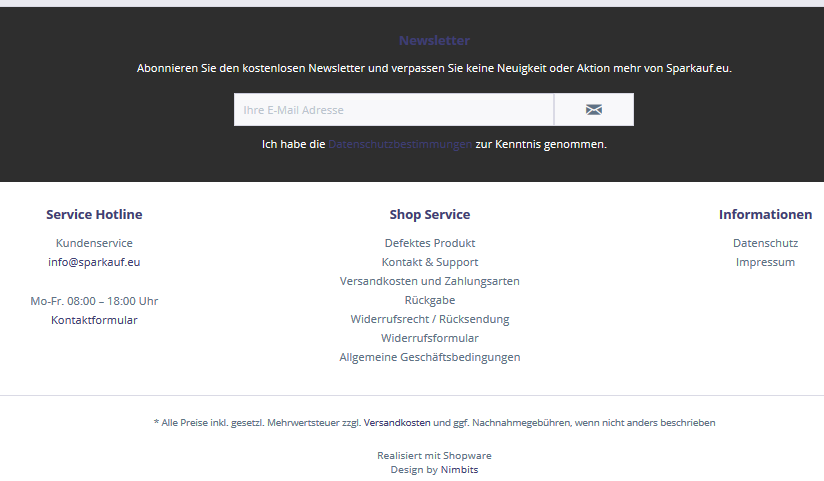Viewport: 824px width, 481px height.
Task: Click the envelope newsletter submit icon
Action: click(593, 110)
